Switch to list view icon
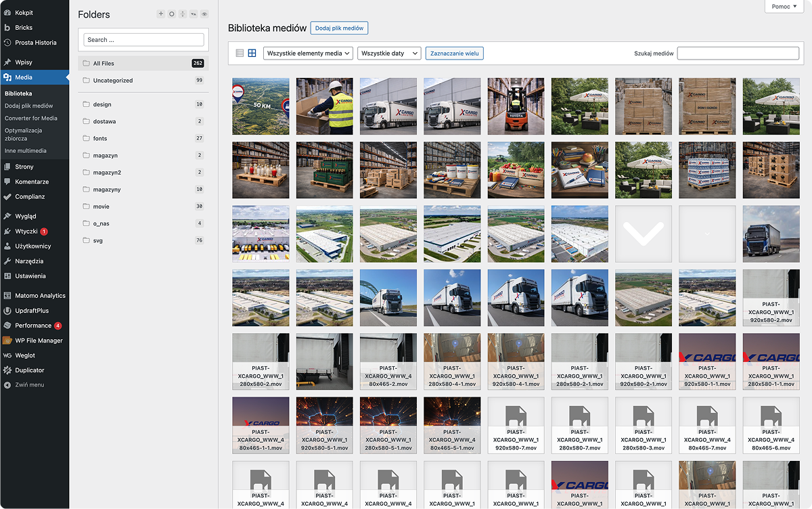The image size is (812, 509). (x=240, y=53)
